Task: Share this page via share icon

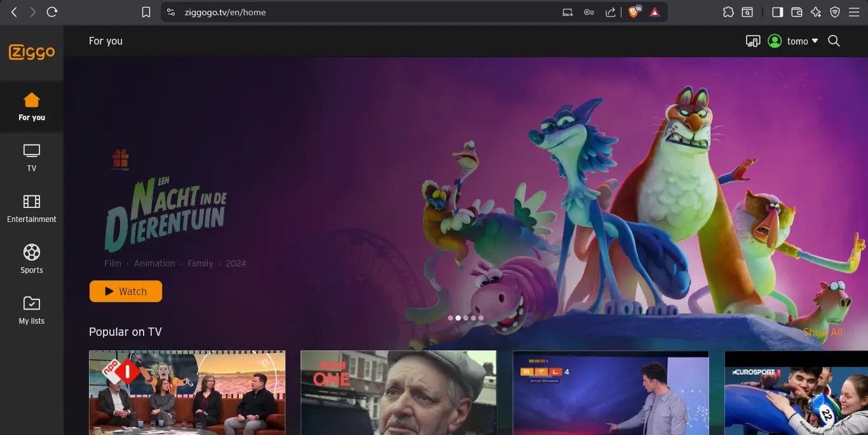Action: [x=610, y=12]
